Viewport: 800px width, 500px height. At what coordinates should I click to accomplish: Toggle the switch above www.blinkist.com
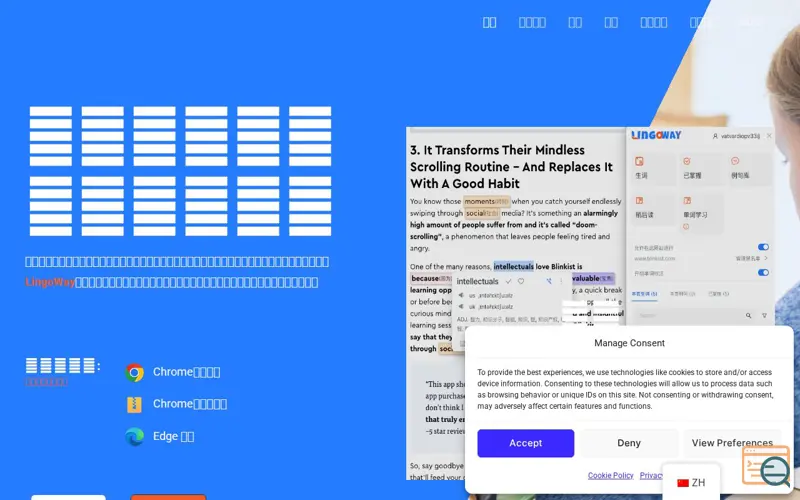pyautogui.click(x=763, y=247)
